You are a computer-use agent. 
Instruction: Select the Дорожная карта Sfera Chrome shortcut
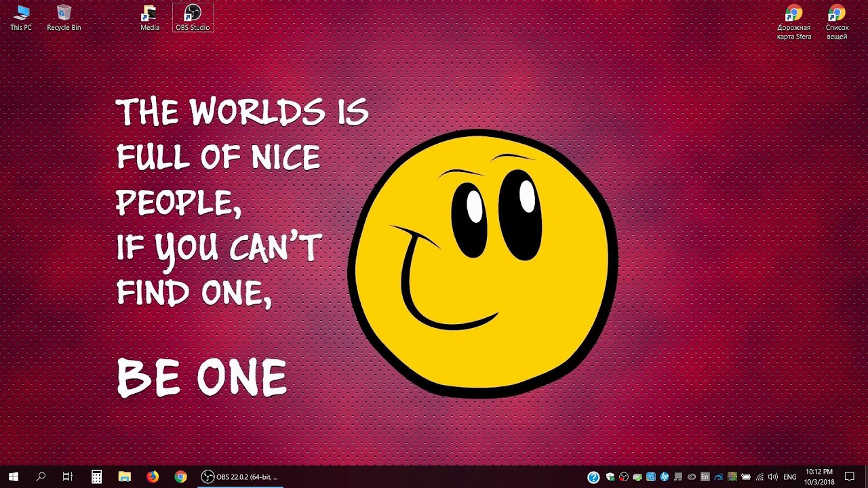click(x=794, y=22)
